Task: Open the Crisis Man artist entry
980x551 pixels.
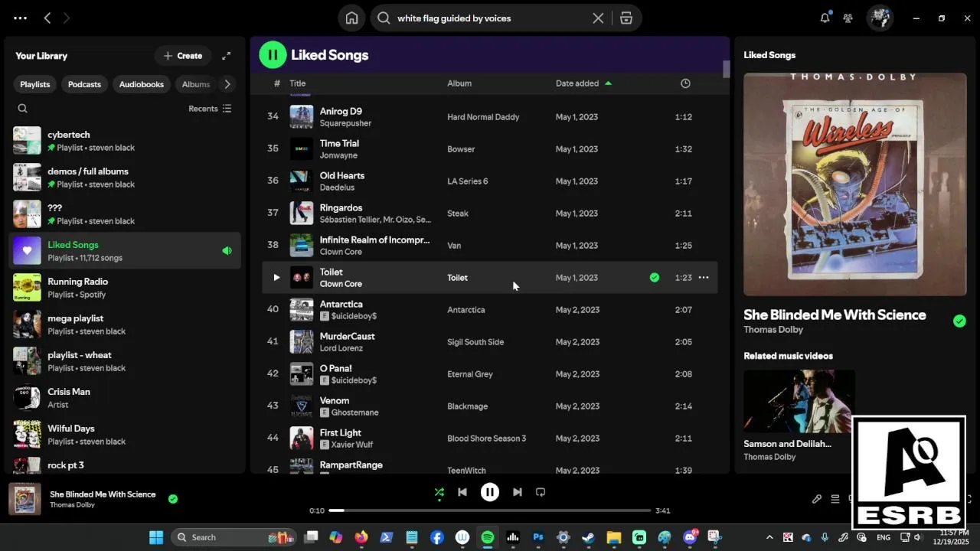Action: (x=125, y=398)
